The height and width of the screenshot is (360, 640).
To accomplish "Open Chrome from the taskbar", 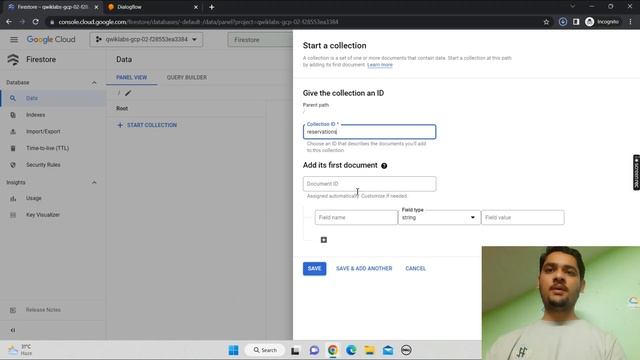I will tap(333, 350).
